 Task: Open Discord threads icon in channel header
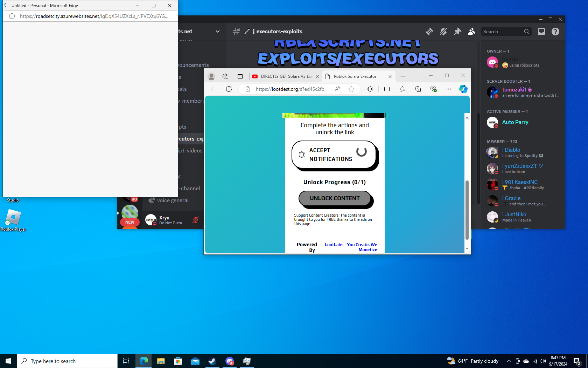(429, 32)
